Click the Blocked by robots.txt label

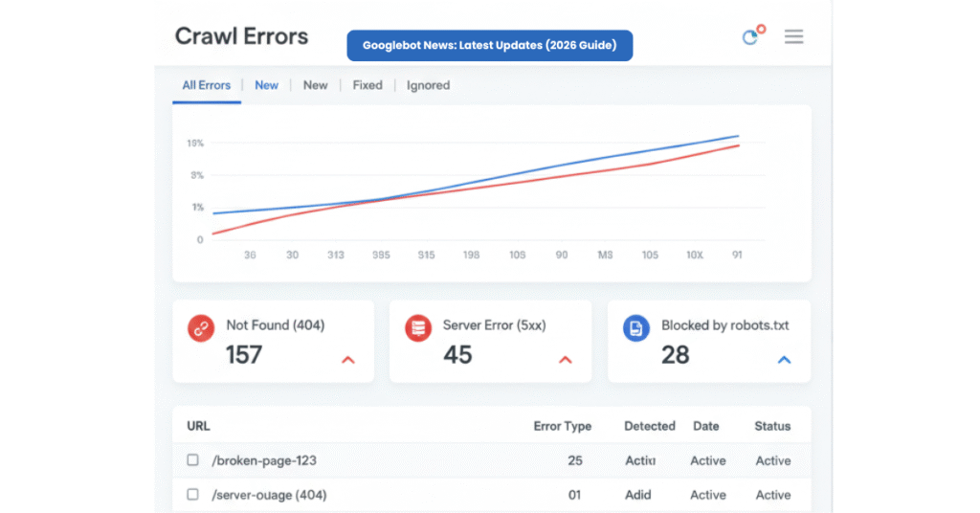point(725,325)
